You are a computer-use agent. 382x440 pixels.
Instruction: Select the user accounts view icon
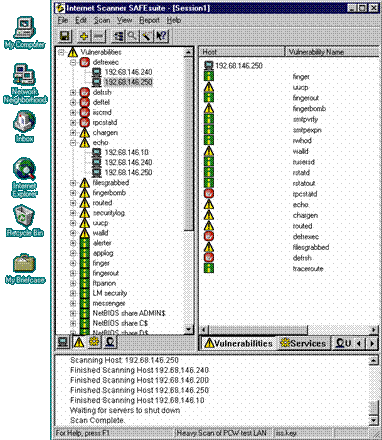[110, 342]
